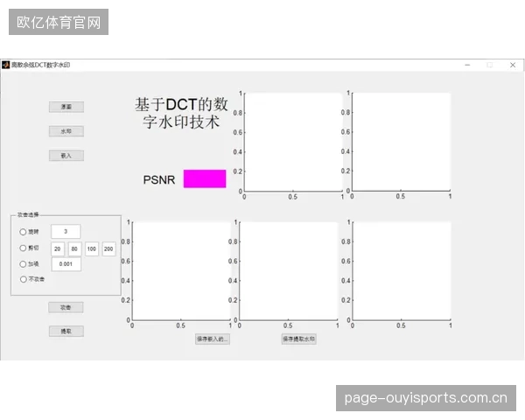
Task: Select the 不攻击 no-attack radio button
Action: pos(23,279)
